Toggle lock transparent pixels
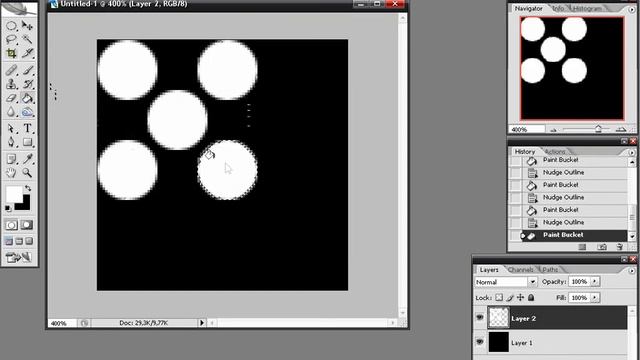 point(499,298)
